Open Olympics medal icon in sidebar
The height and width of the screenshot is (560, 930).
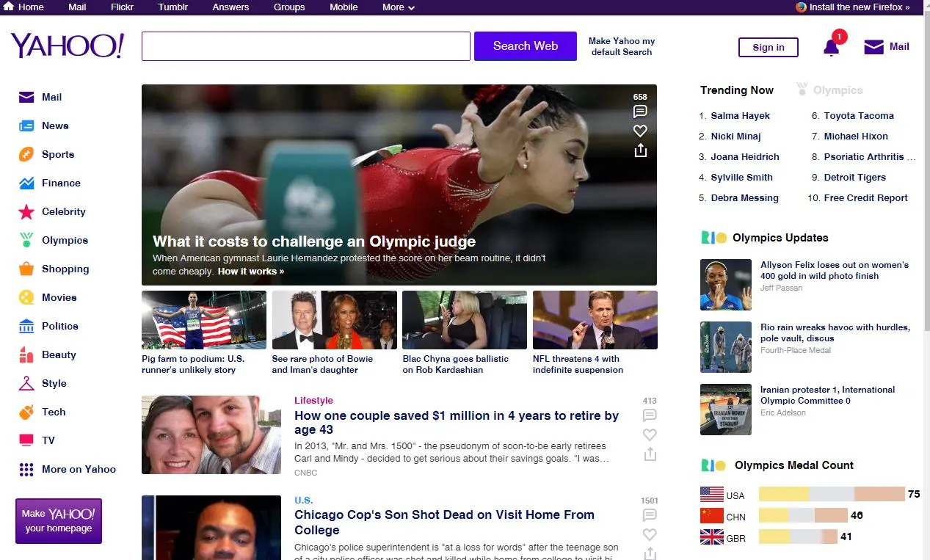point(26,240)
